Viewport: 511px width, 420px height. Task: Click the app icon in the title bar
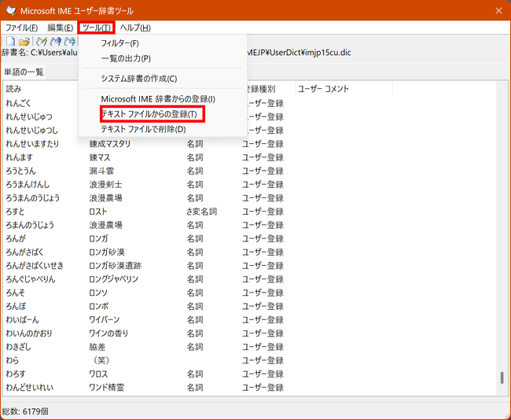[12, 10]
